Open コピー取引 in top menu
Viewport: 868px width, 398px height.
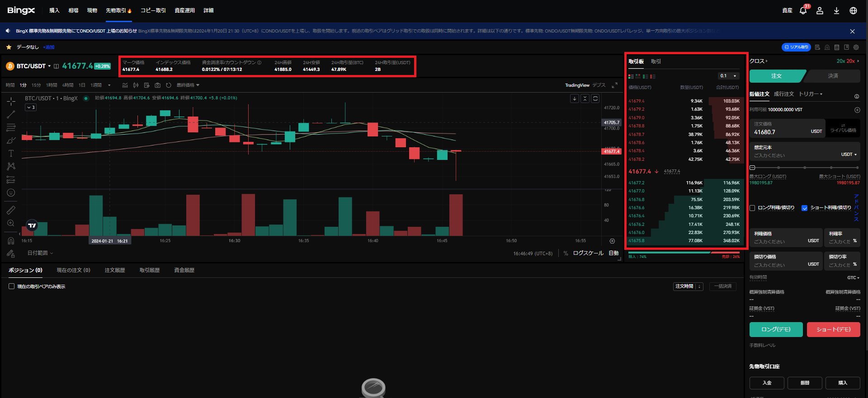click(153, 10)
